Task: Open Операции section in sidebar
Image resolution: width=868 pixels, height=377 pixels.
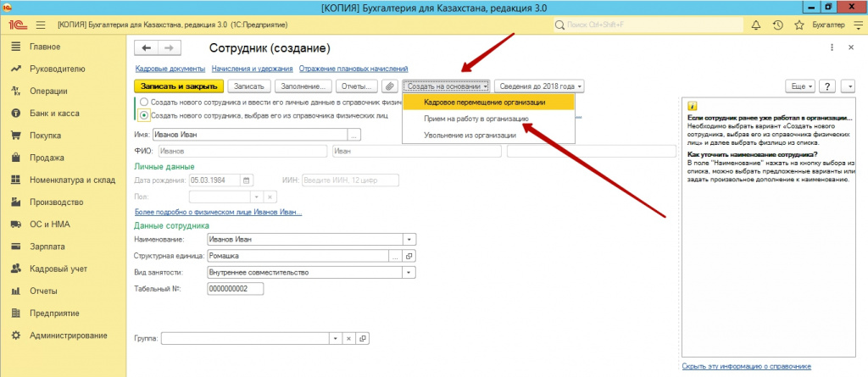Action: click(x=48, y=91)
